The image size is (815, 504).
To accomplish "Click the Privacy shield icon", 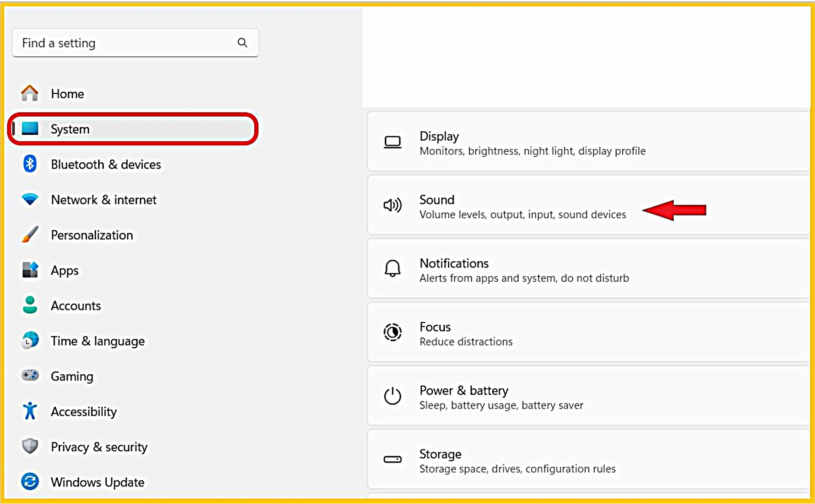I will click(x=30, y=446).
